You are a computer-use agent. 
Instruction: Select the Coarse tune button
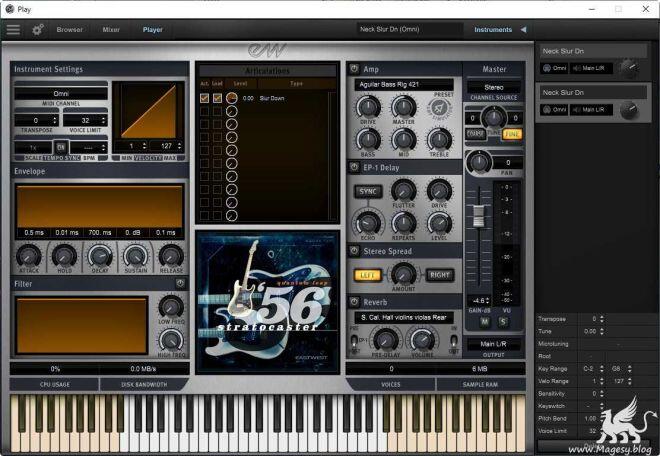[475, 133]
